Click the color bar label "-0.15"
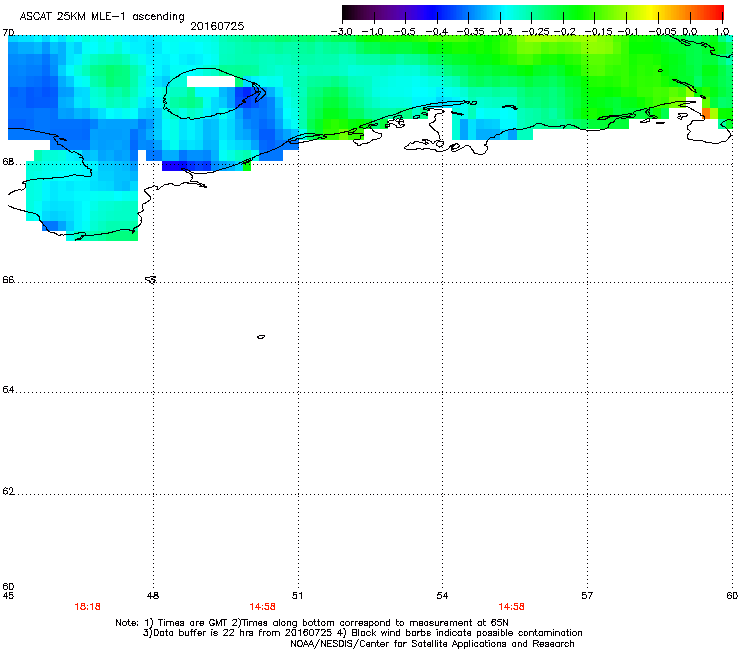 [598, 32]
